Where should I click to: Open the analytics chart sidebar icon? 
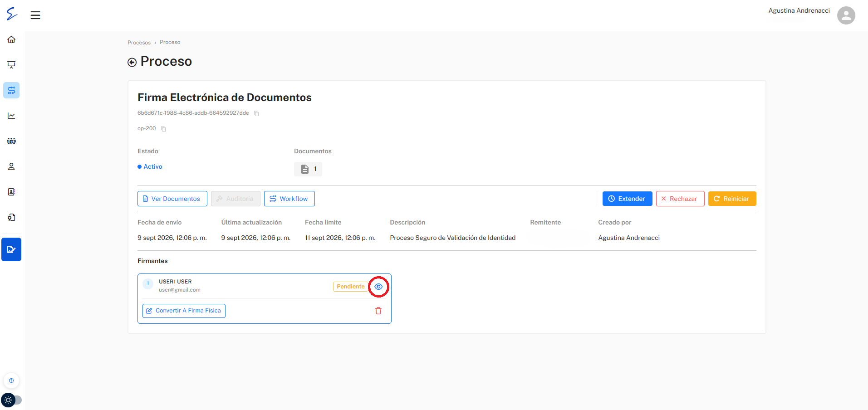(x=11, y=116)
